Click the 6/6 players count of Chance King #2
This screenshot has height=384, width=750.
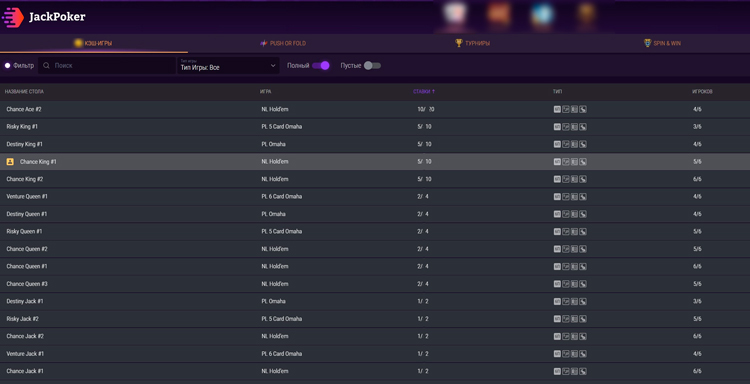coord(697,179)
